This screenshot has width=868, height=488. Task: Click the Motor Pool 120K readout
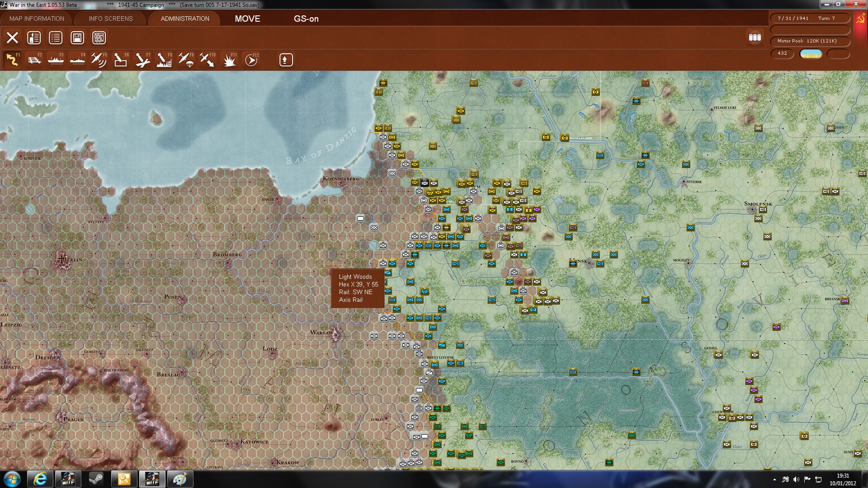coord(810,41)
